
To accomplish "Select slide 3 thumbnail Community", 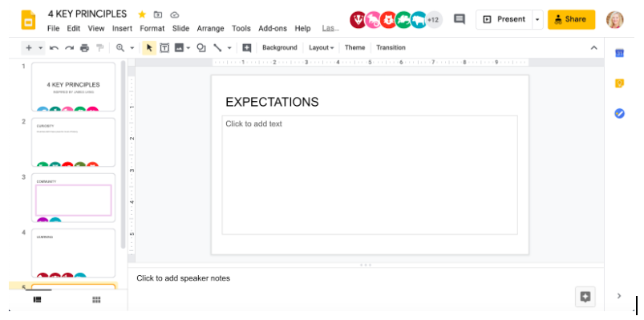I will [74, 197].
